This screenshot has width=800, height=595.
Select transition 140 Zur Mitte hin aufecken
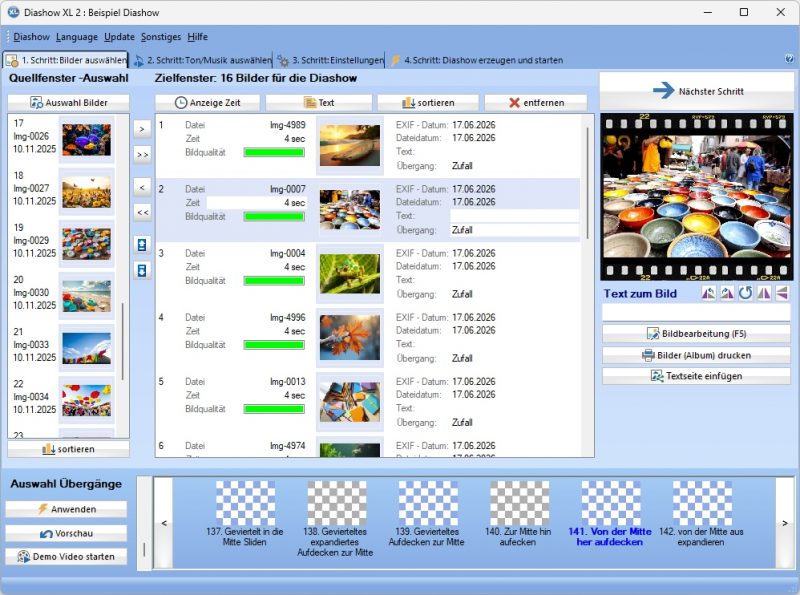[x=518, y=514]
